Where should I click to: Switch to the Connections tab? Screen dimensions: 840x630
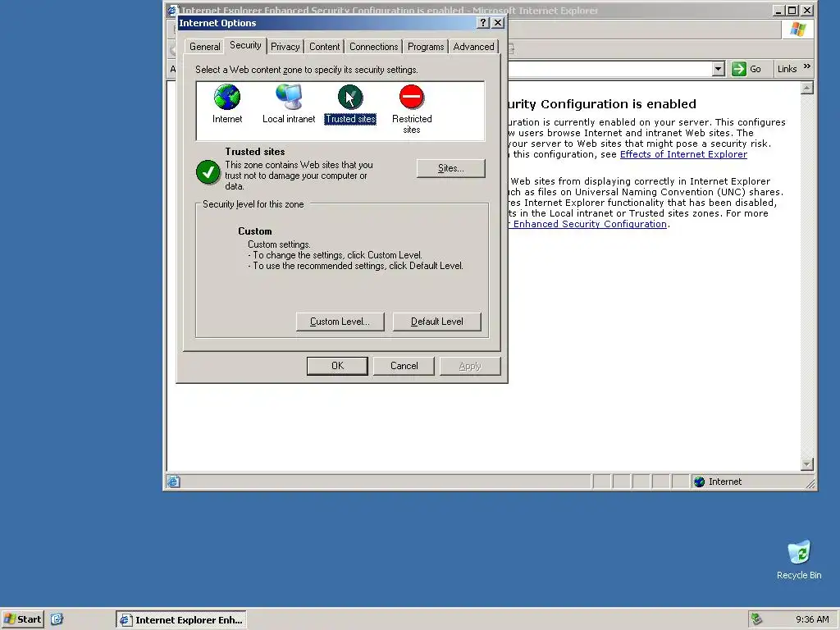pos(373,47)
